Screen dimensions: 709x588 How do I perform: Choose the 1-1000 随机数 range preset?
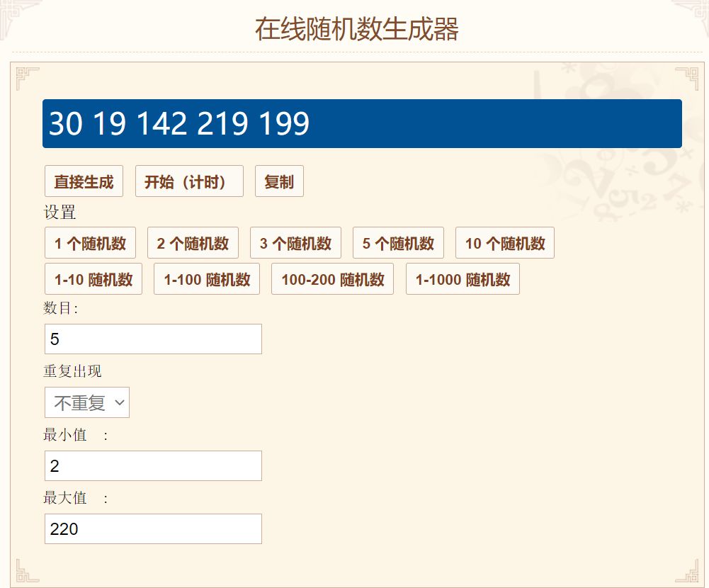(463, 279)
